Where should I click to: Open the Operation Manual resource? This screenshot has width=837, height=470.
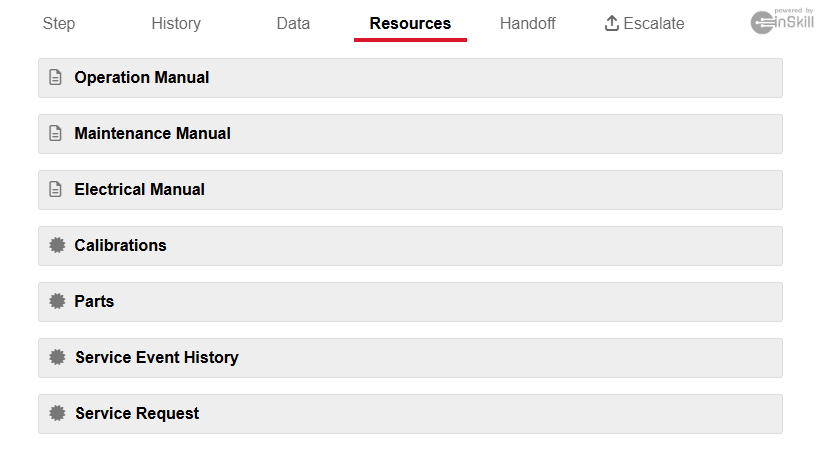pos(410,78)
